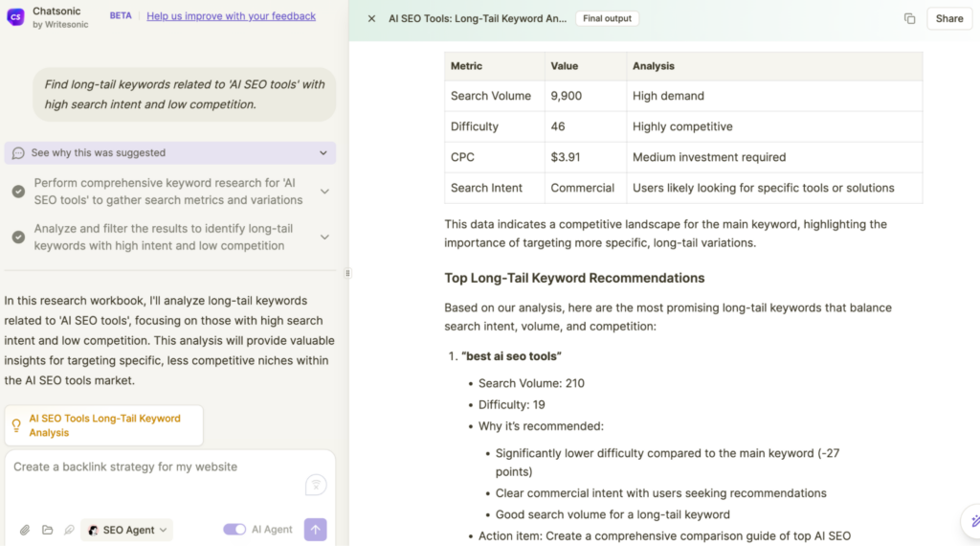The image size is (980, 546).
Task: Open the feedback link in the header
Action: click(231, 15)
